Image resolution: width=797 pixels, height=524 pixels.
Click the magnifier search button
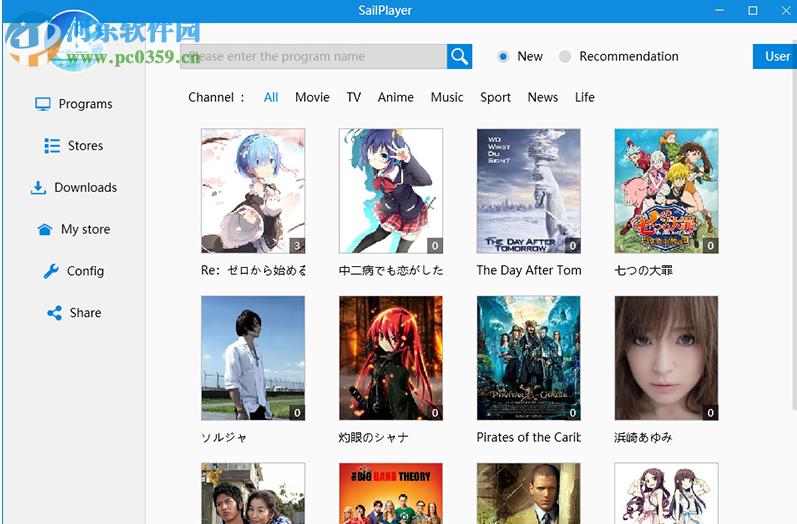pyautogui.click(x=459, y=56)
